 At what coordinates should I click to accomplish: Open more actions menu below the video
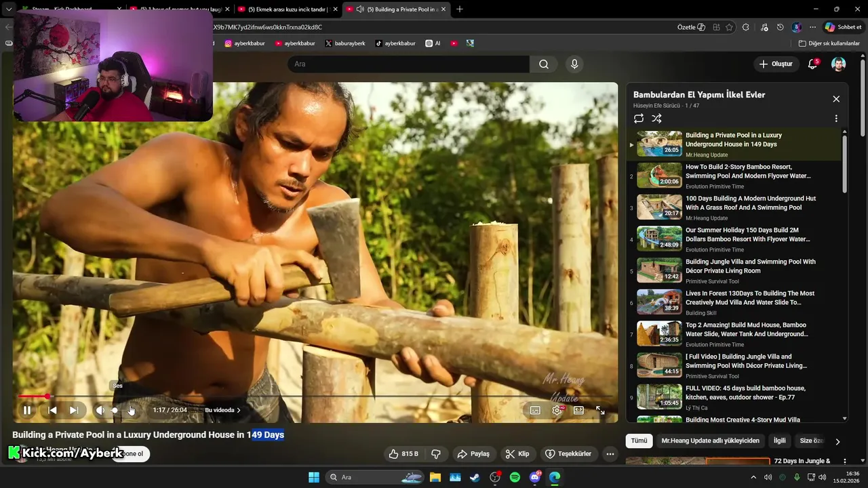tap(610, 454)
